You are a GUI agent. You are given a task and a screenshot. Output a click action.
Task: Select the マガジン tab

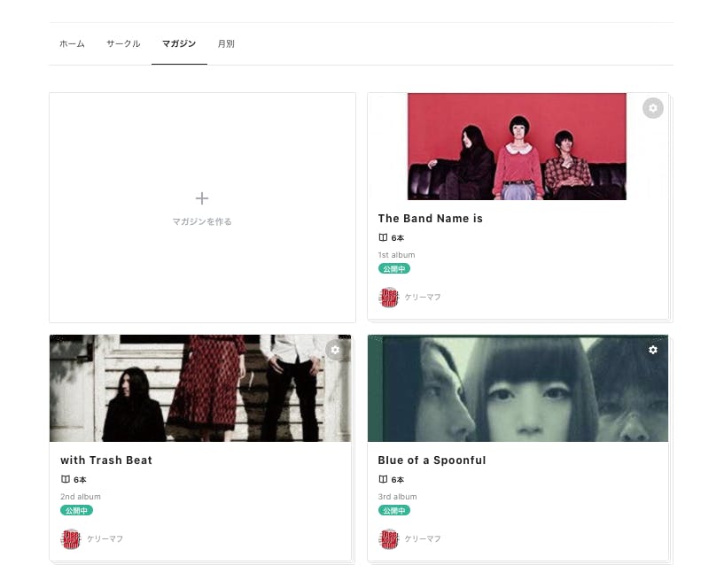(x=179, y=43)
